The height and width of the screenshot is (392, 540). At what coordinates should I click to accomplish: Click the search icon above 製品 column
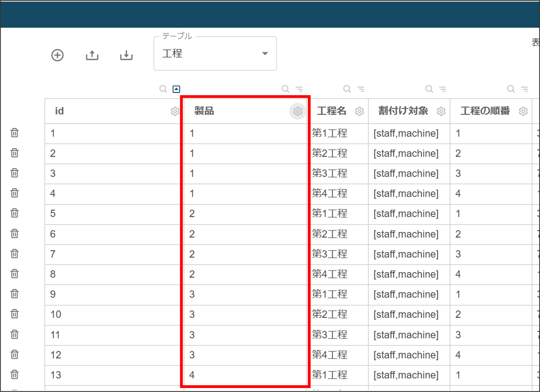(285, 89)
